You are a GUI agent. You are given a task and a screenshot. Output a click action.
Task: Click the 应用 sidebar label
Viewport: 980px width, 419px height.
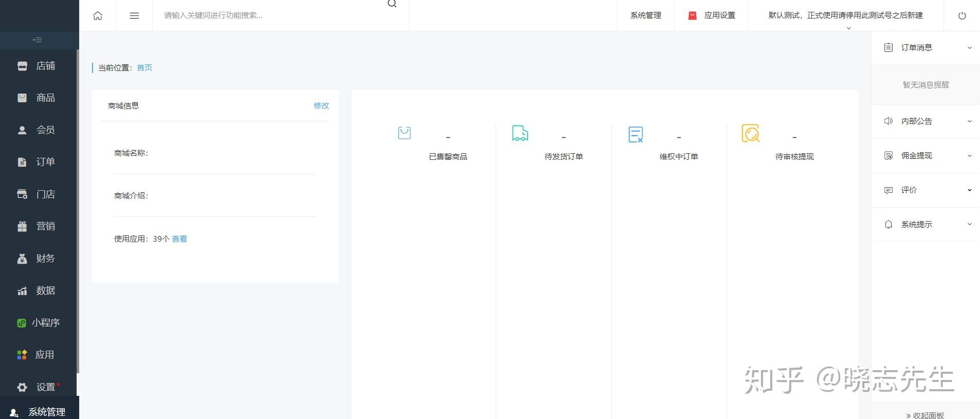pyautogui.click(x=45, y=355)
